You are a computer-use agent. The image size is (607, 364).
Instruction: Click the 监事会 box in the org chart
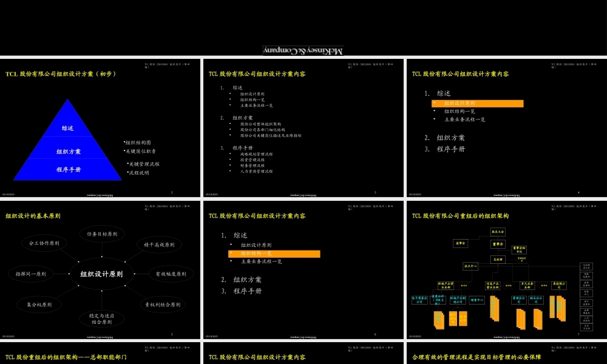[460, 243]
